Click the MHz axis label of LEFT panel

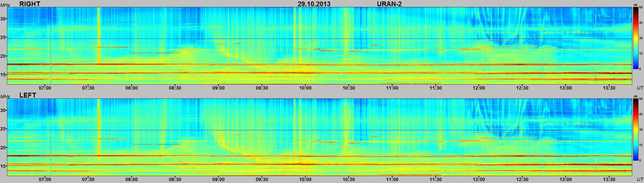tap(5, 97)
